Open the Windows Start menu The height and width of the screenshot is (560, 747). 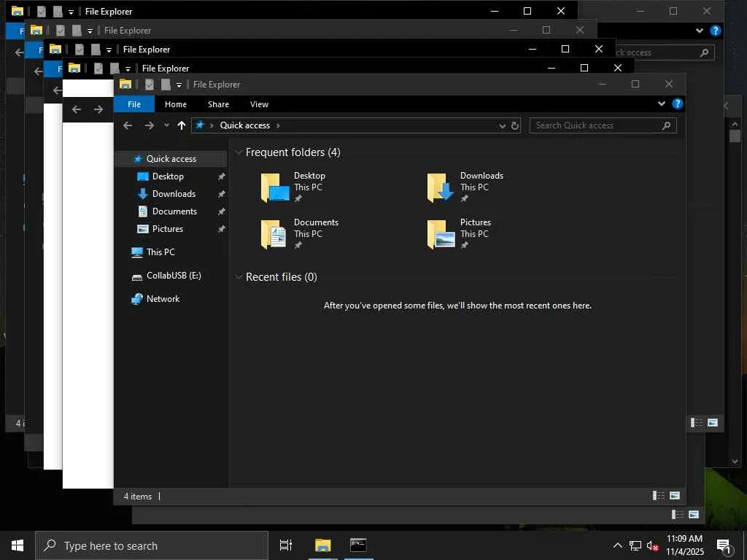coord(18,545)
